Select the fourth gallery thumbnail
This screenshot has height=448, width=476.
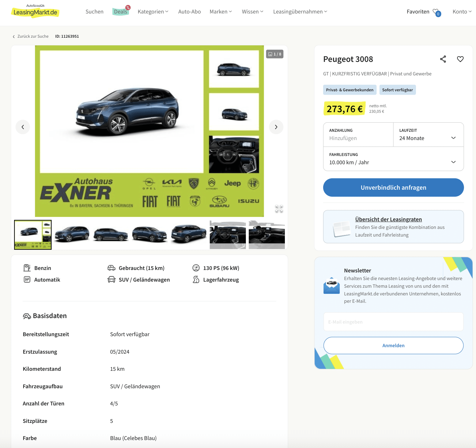click(x=150, y=235)
